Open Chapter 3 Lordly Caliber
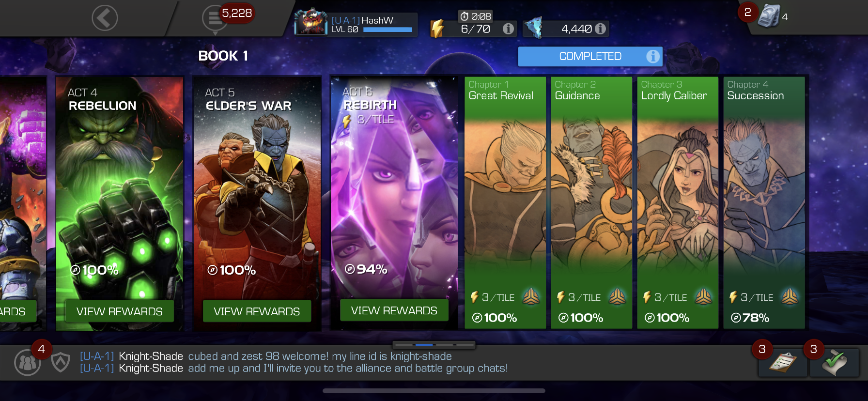Screen dimensions: 868x401 pyautogui.click(x=678, y=203)
